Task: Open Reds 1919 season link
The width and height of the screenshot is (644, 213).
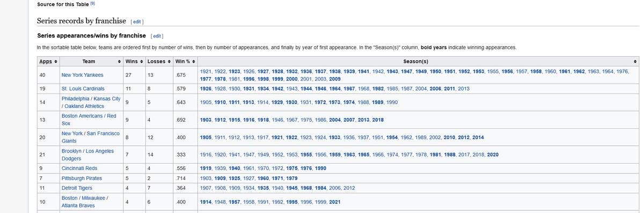Action: (x=205, y=168)
